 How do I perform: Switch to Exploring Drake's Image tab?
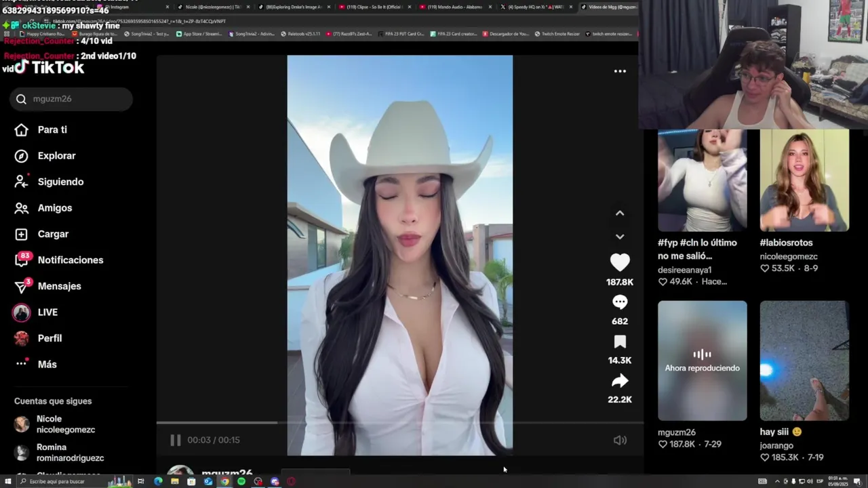294,7
